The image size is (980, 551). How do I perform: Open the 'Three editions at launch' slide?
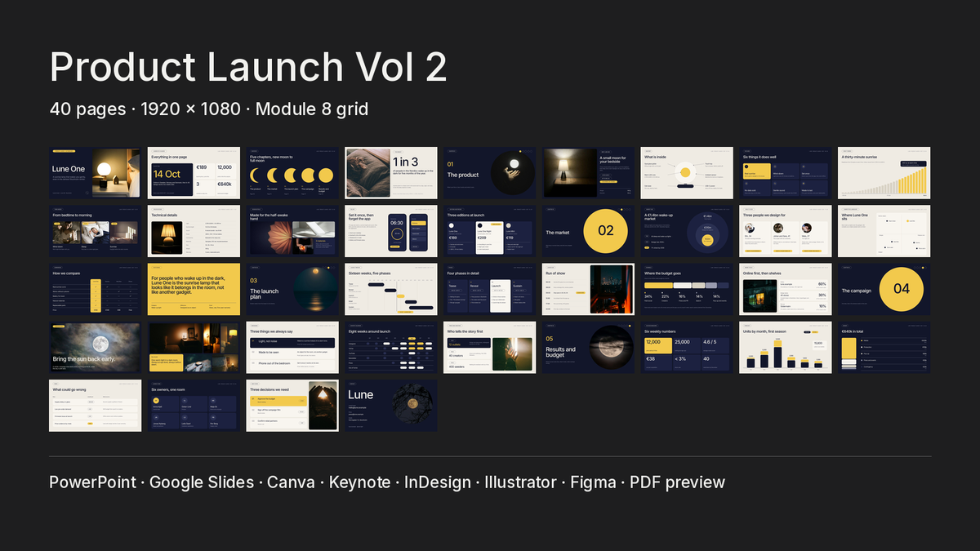489,231
